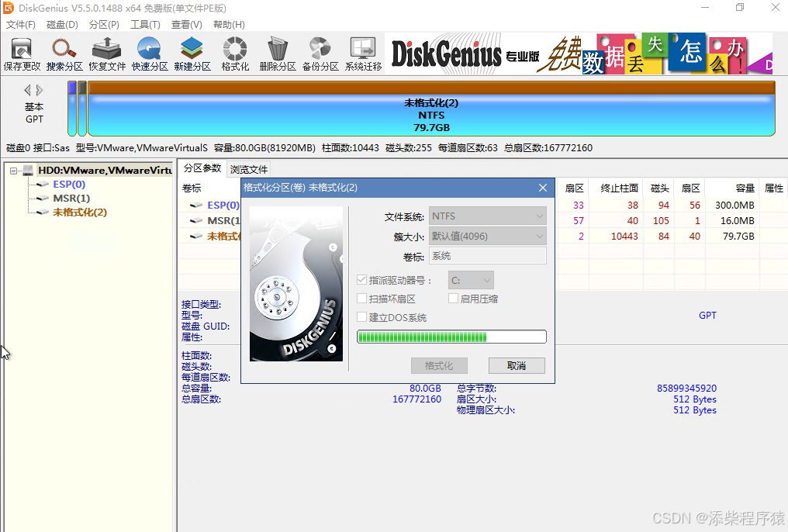This screenshot has width=788, height=532.
Task: Go to previous disk with the left arrow
Action: pos(28,91)
